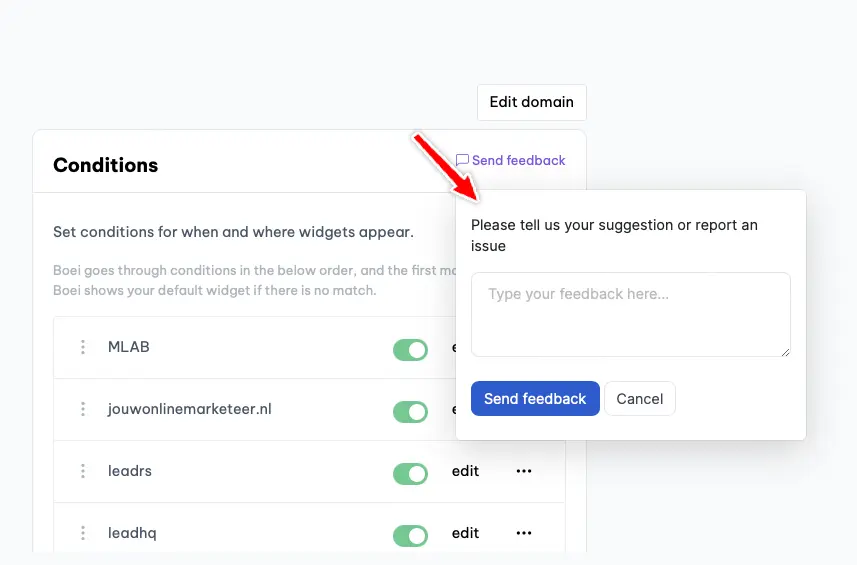Toggle off the jouwonlinemarketeer.nl condition
Viewport: 857px width, 565px height.
(x=410, y=411)
